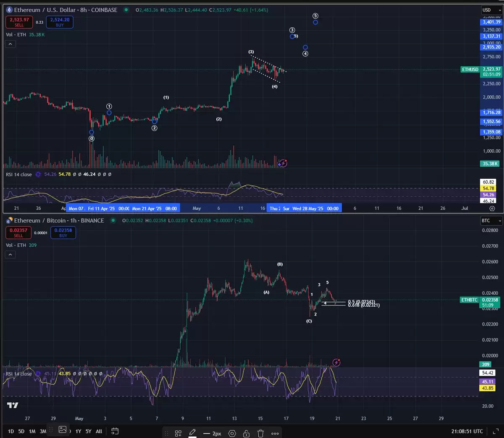Screen dimensions: 504x438
Task: Click the symbol logo beside Ethereum / Bitcoin title
Action: tap(9, 220)
